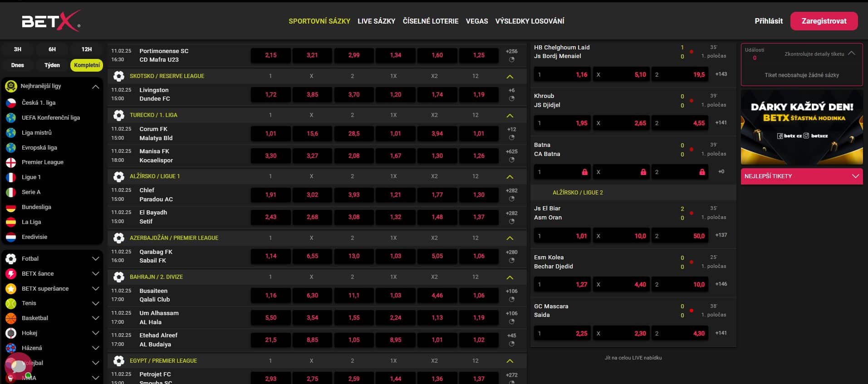Click the BETX šance lightning icon

(x=11, y=274)
